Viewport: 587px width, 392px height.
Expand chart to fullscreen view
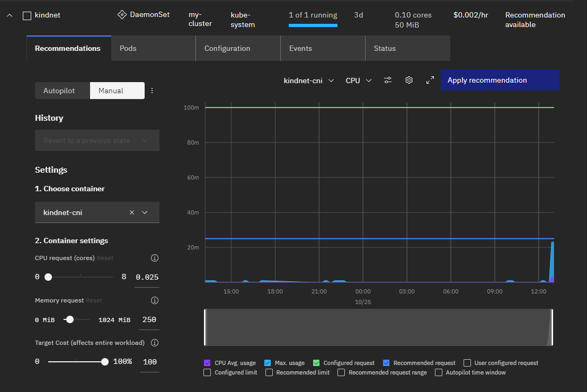pos(430,81)
